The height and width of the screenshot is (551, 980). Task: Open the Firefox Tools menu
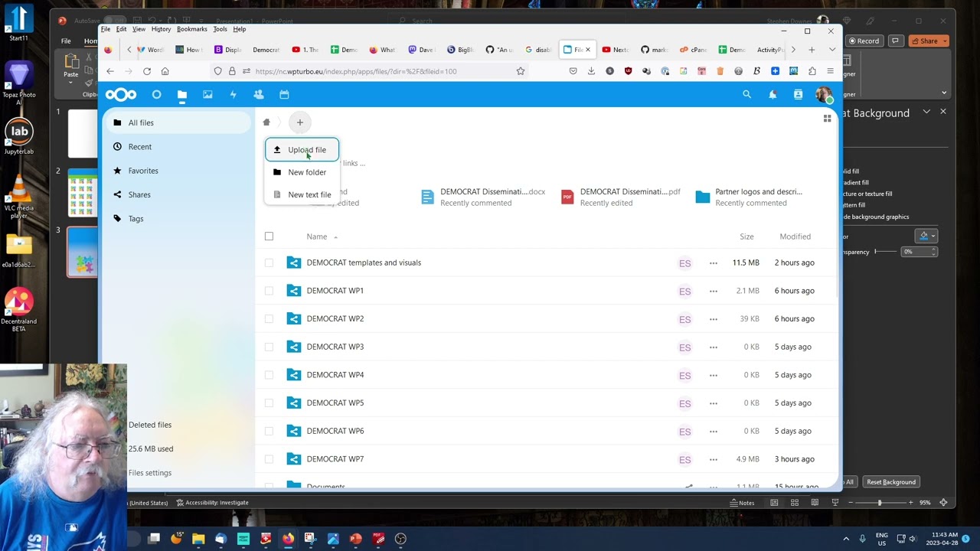pyautogui.click(x=220, y=29)
